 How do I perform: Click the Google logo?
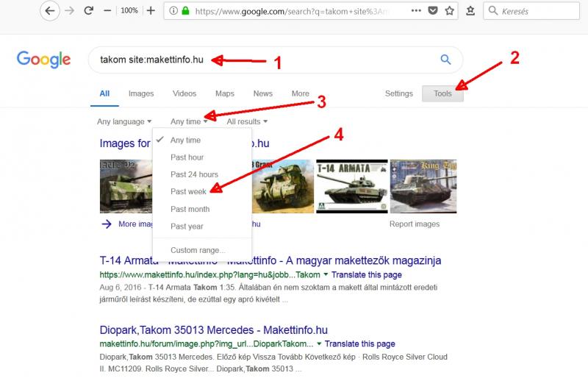click(43, 60)
